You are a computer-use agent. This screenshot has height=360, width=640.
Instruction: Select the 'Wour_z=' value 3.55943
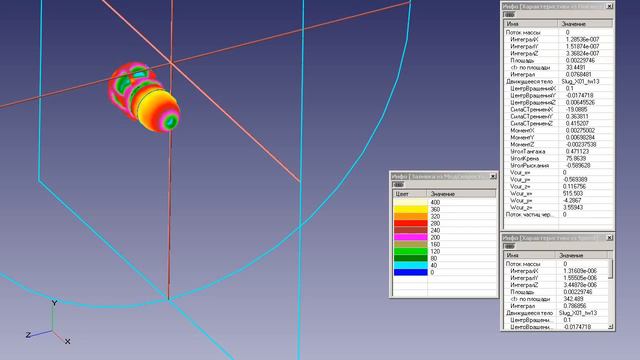(573, 207)
